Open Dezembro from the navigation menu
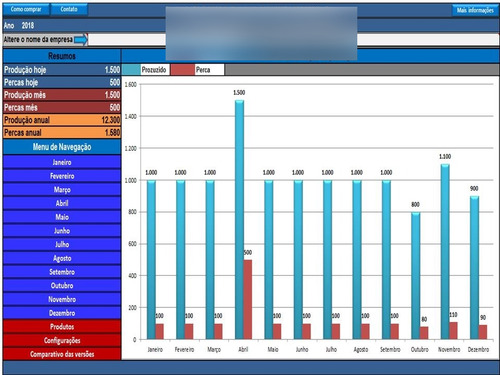The height and width of the screenshot is (375, 500). click(62, 313)
